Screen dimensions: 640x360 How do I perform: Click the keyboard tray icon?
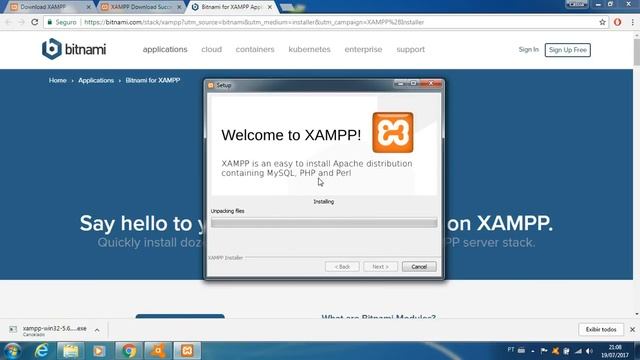tap(521, 350)
